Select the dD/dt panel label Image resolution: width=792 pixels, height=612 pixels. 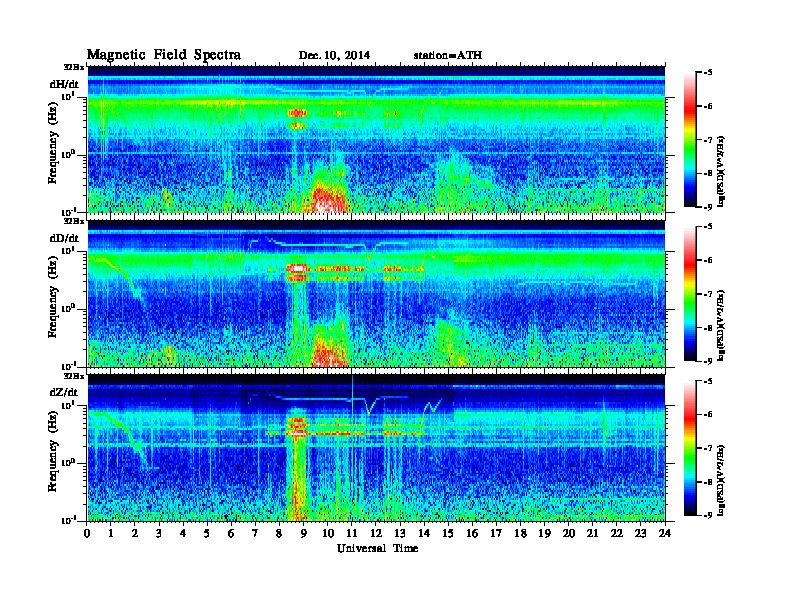coord(64,238)
